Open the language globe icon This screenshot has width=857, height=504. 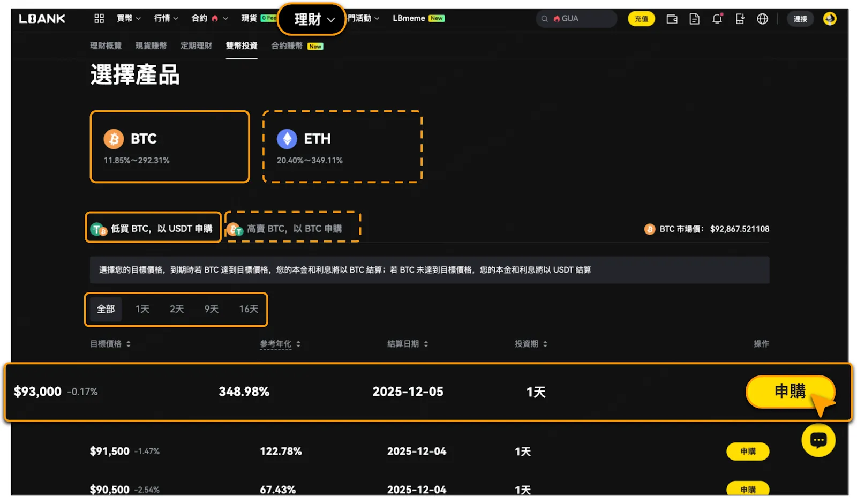click(762, 19)
